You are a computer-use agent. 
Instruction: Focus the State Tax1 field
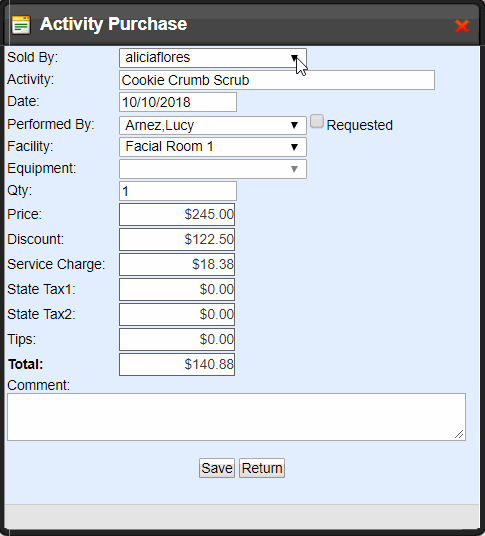(177, 289)
